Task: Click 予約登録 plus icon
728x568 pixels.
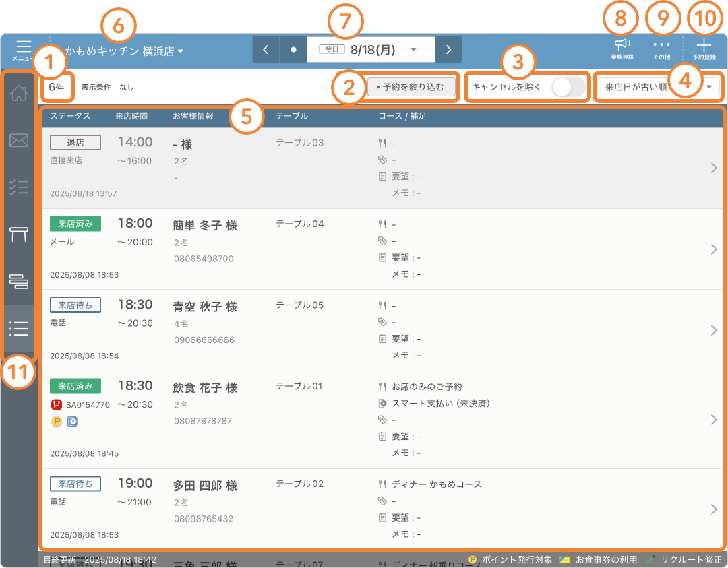Action: point(704,45)
